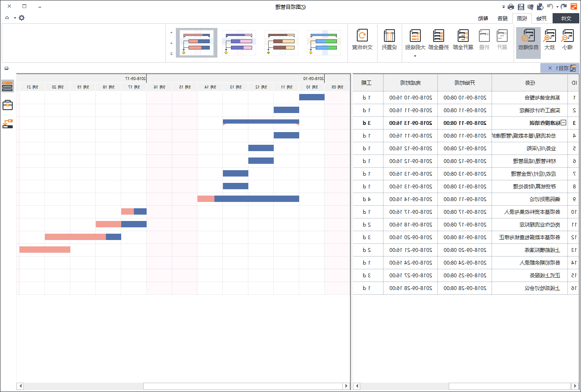The image size is (581, 392).
Task: Open the 文件 file tab
Action: tap(566, 18)
